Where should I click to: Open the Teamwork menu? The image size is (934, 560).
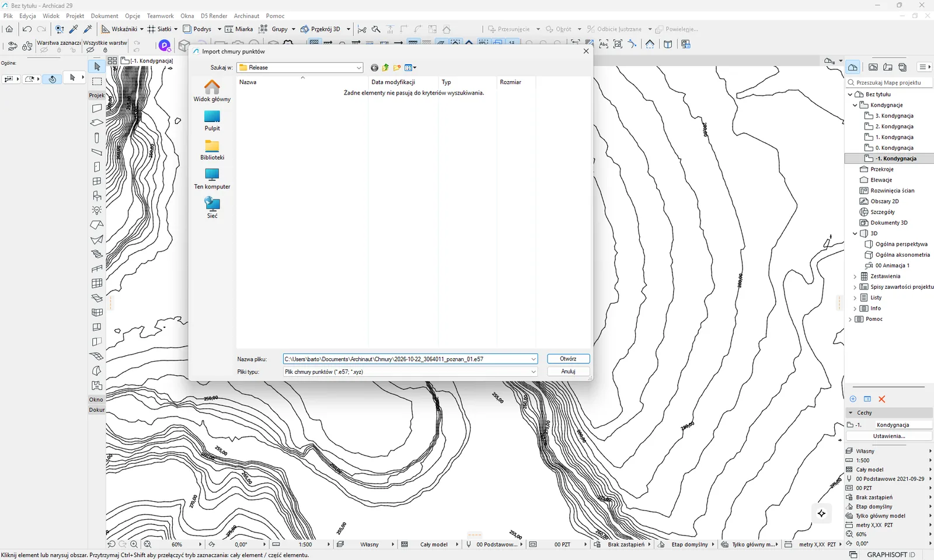(160, 16)
